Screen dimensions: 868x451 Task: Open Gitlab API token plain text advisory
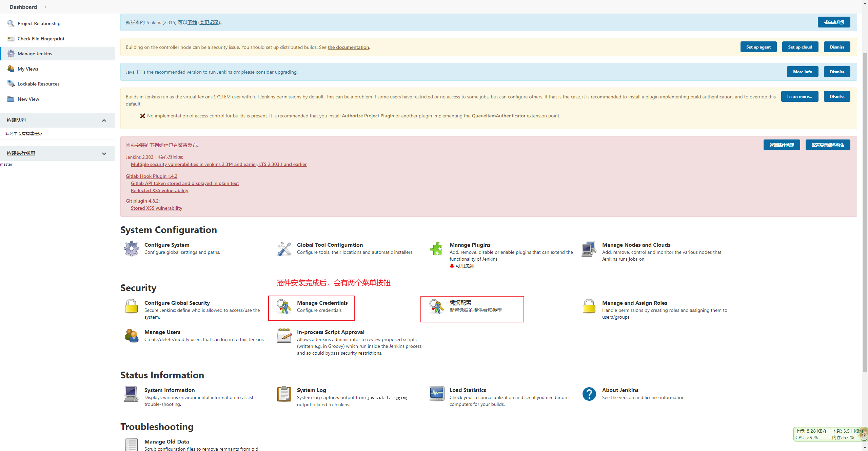[185, 183]
